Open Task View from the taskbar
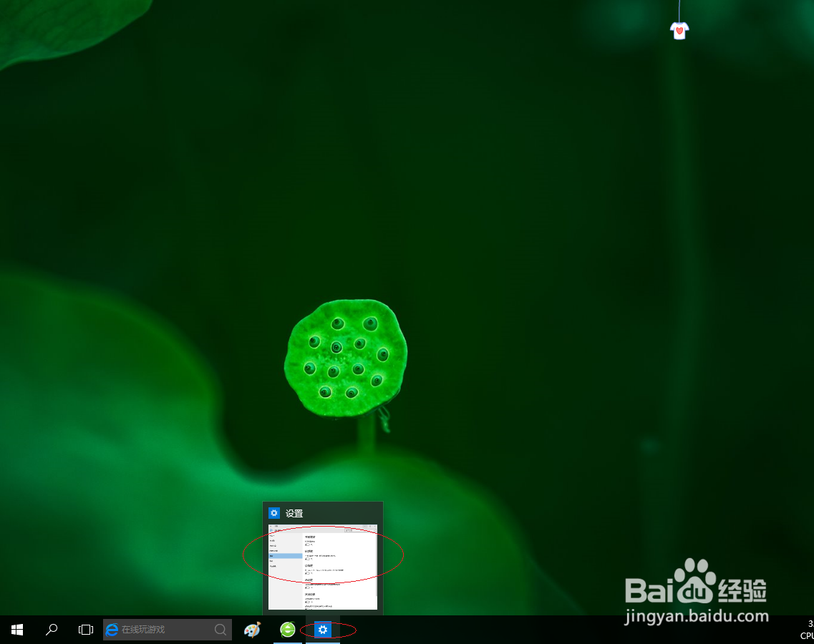Screen dimensions: 814x644 pyautogui.click(x=85, y=630)
